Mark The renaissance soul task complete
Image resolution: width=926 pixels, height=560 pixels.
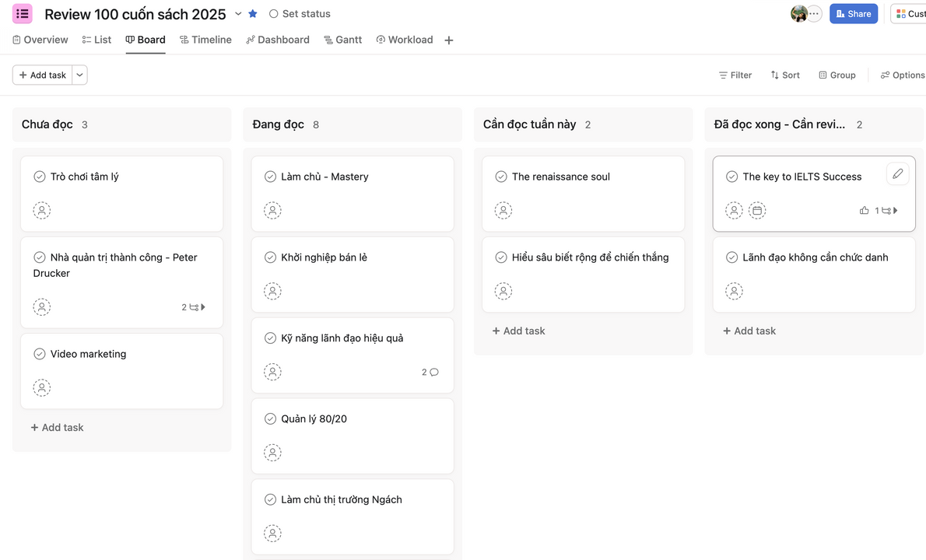pyautogui.click(x=501, y=177)
